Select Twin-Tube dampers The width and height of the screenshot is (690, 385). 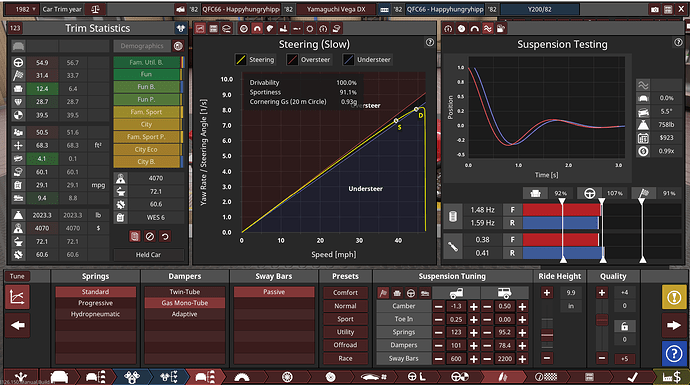point(184,291)
